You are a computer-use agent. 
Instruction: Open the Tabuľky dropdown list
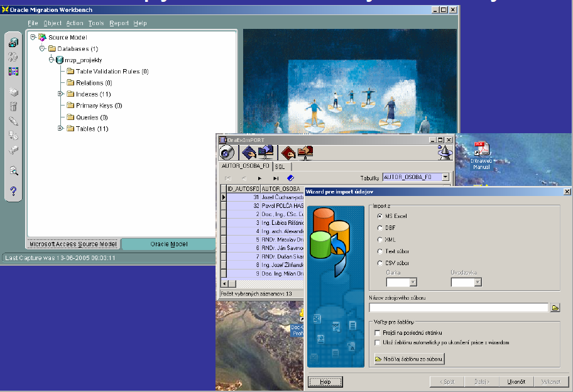pyautogui.click(x=445, y=178)
